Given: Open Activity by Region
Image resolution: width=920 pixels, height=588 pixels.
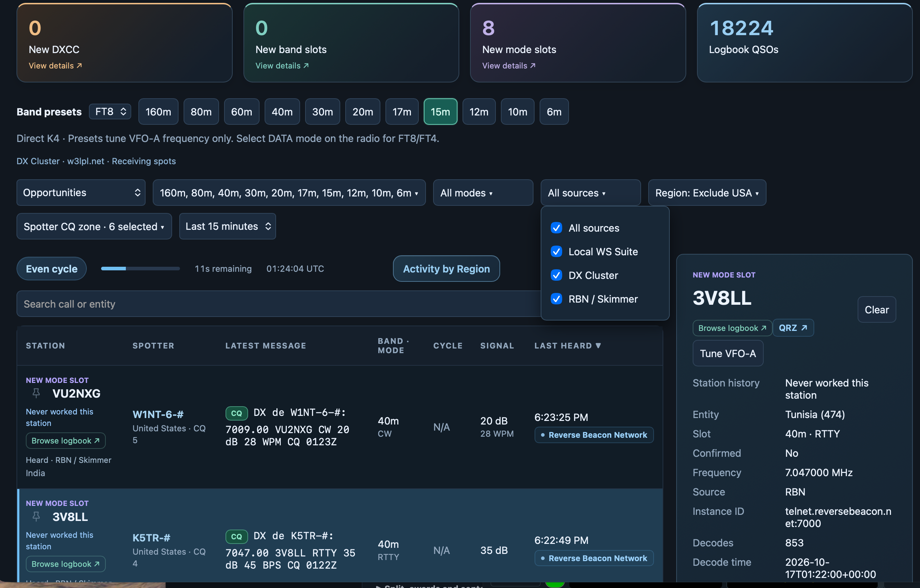Looking at the screenshot, I should (x=446, y=269).
